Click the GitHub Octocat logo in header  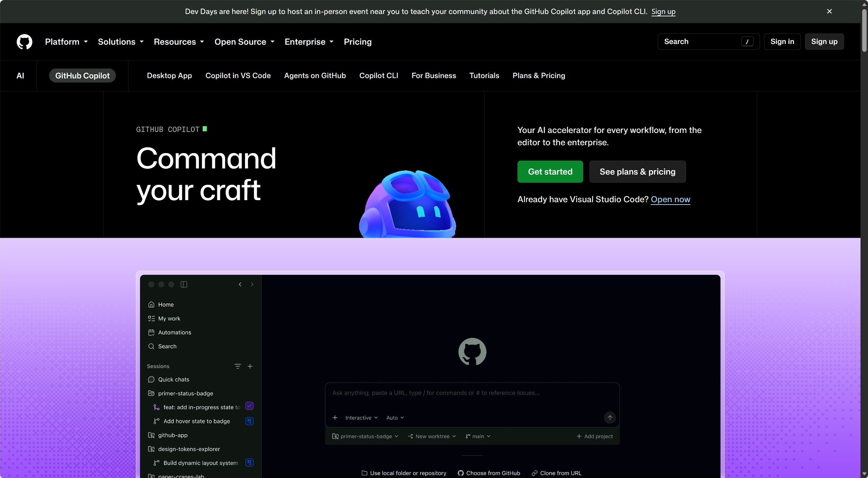point(25,42)
